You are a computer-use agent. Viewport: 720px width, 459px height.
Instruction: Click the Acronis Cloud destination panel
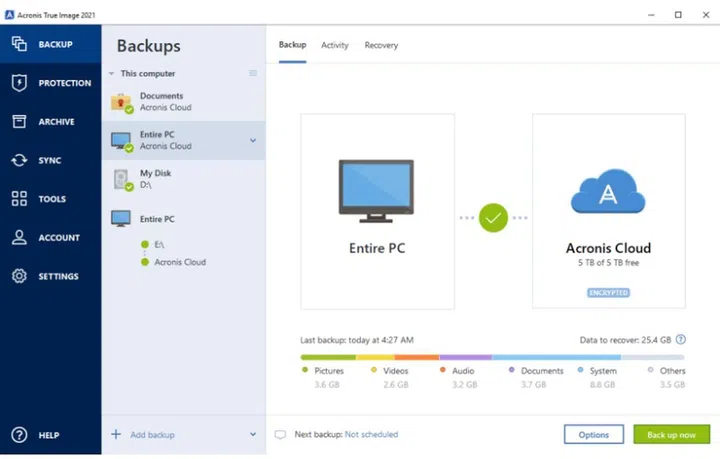pyautogui.click(x=609, y=210)
